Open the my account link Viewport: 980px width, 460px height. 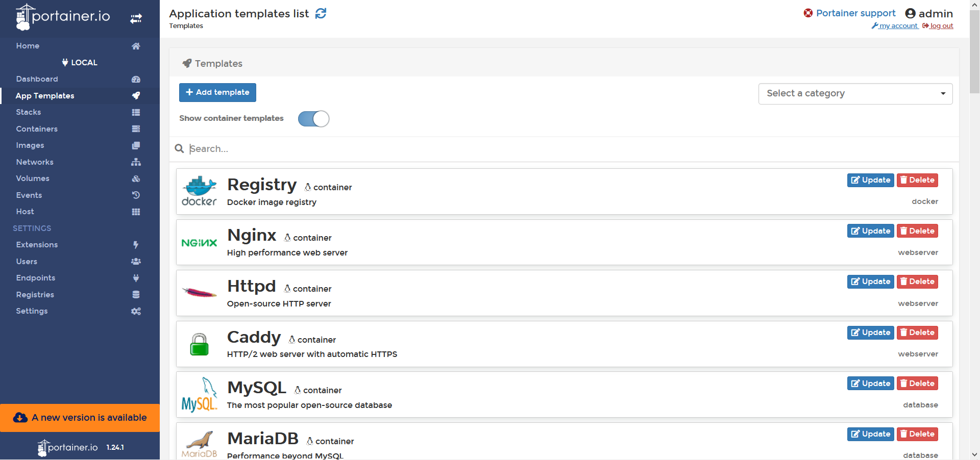(895, 26)
